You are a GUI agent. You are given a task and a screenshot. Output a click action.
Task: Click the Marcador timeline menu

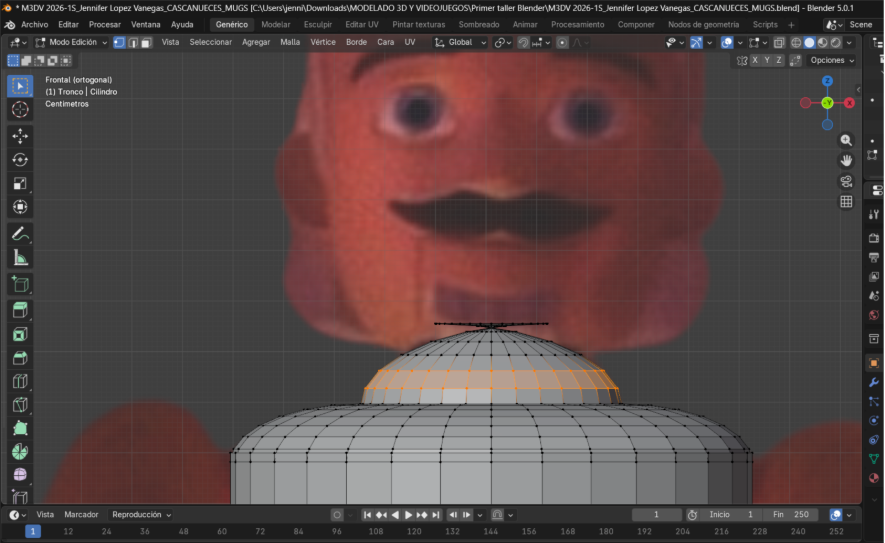(x=81, y=515)
